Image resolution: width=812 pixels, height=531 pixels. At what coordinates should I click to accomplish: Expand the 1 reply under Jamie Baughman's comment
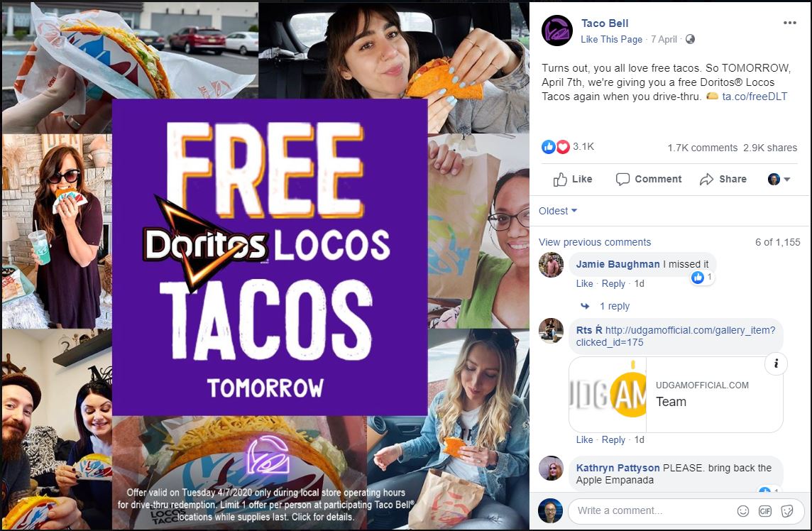614,306
